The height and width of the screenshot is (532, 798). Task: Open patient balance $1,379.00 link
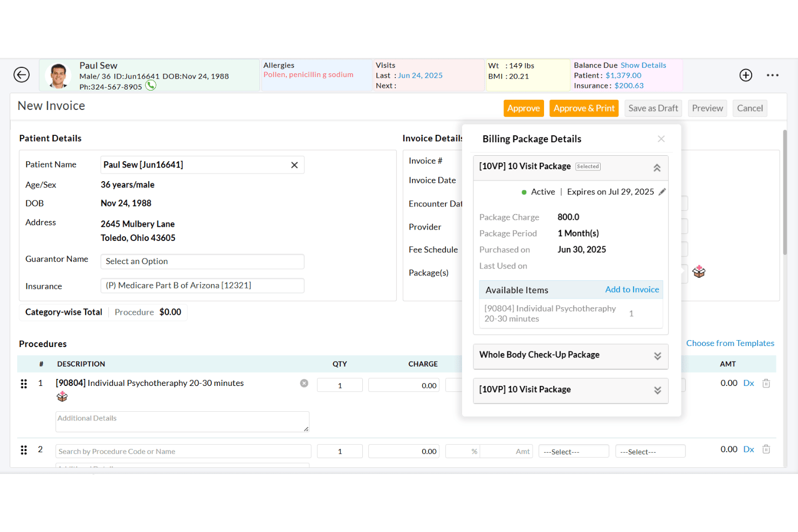tap(623, 75)
